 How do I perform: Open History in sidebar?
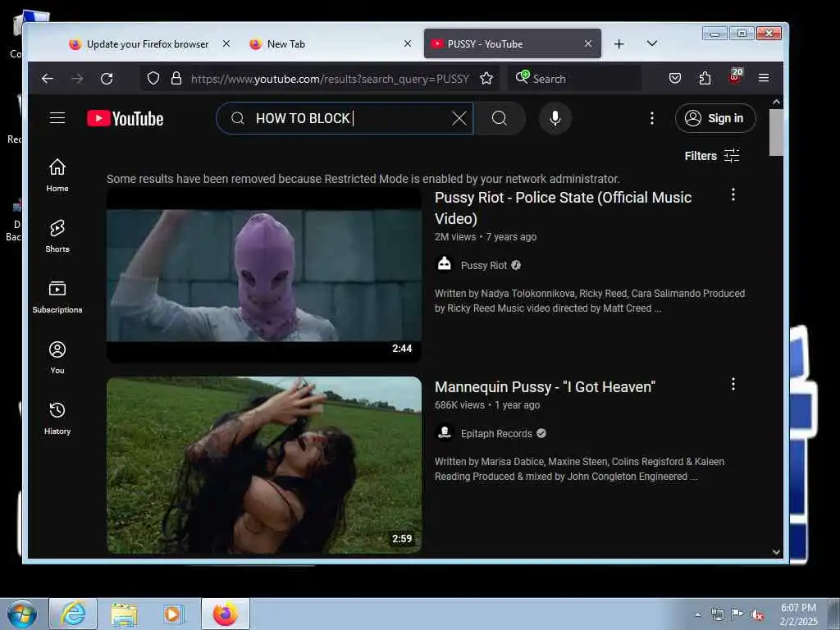[x=57, y=418]
